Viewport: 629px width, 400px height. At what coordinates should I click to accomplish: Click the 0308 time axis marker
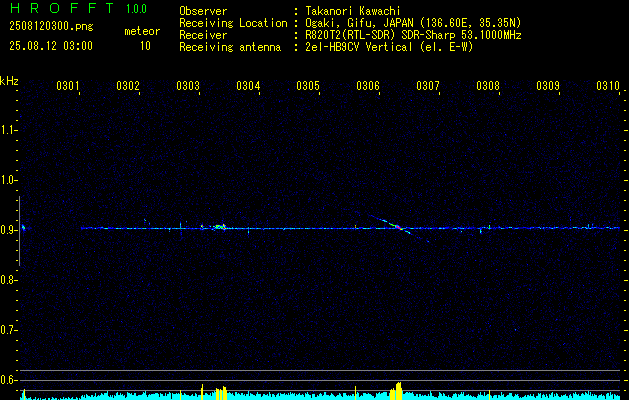pos(488,85)
